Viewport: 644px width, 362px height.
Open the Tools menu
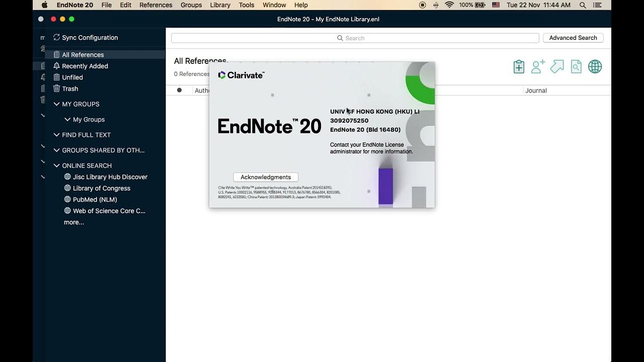click(x=247, y=5)
